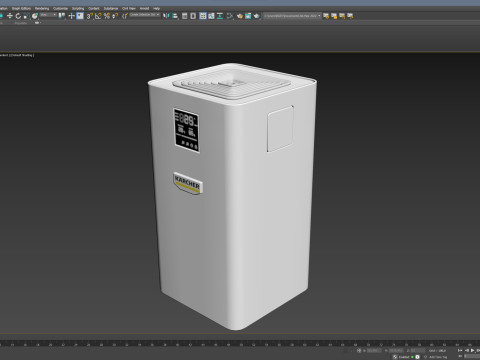
Task: Open the Curve Editor
Action: click(x=211, y=16)
